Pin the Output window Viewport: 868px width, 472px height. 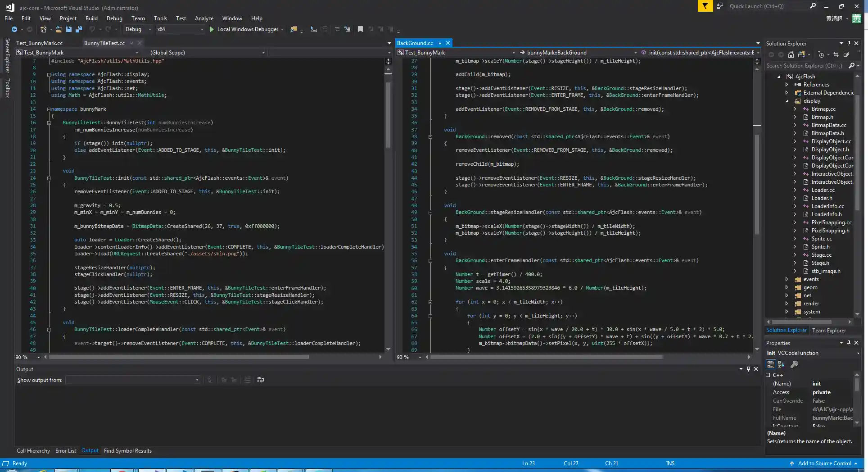click(x=748, y=369)
